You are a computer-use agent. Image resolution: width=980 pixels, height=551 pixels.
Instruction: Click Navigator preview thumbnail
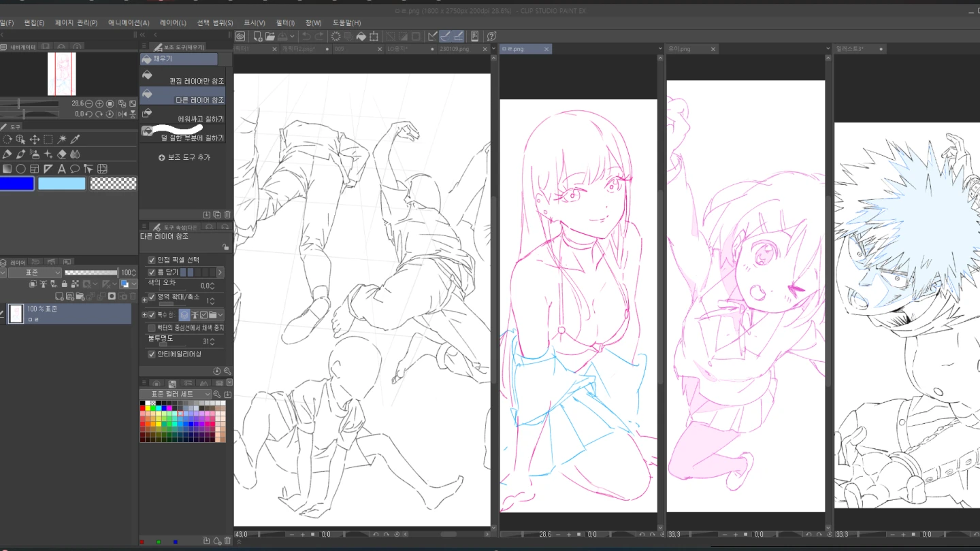[x=61, y=74]
